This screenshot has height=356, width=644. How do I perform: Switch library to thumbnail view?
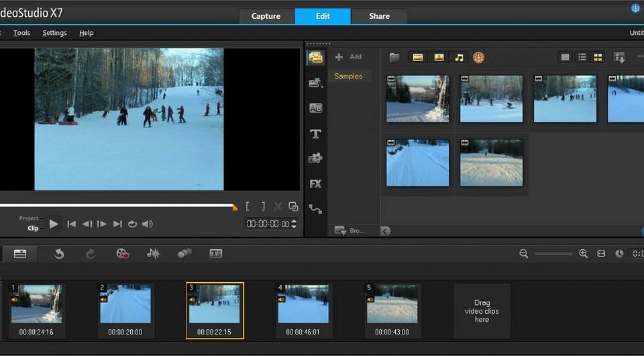coord(598,58)
